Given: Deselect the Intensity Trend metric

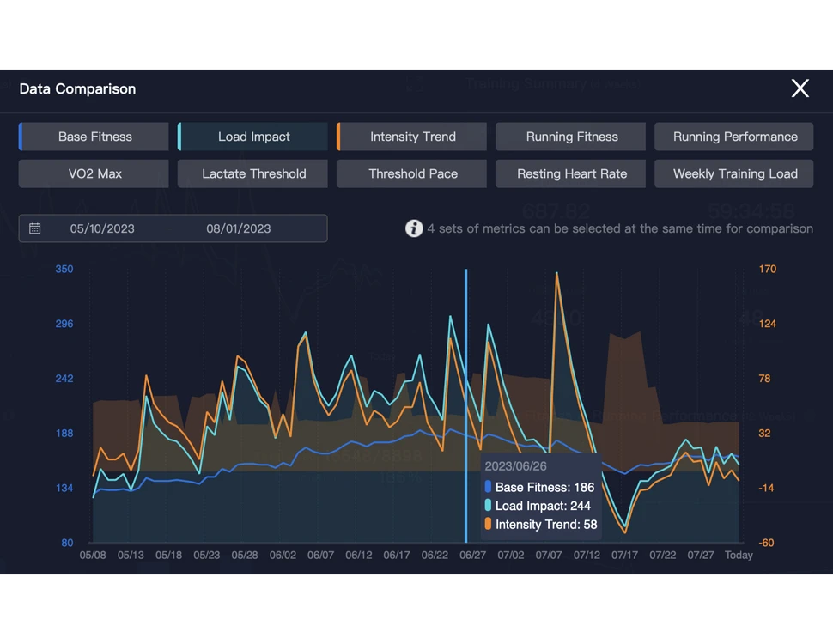Looking at the screenshot, I should point(412,137).
